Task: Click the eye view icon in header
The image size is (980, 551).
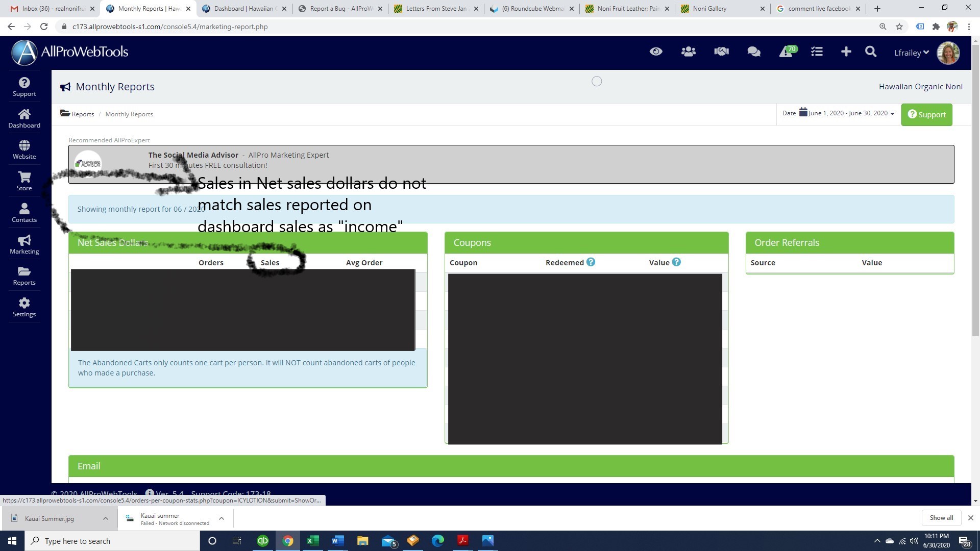Action: click(x=656, y=52)
